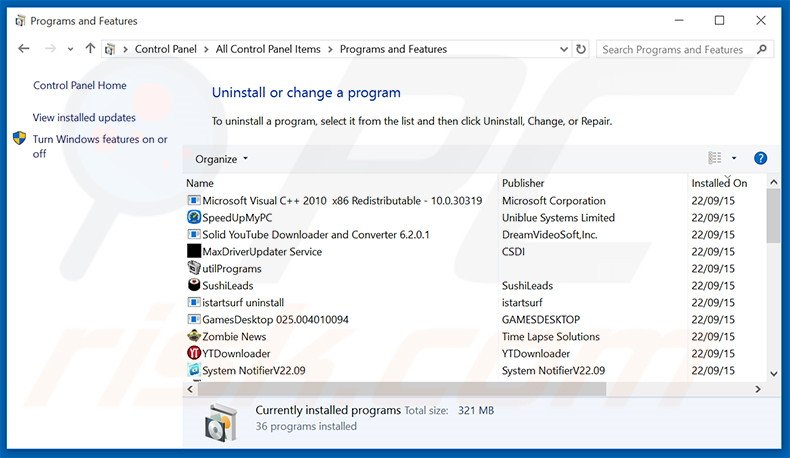The height and width of the screenshot is (458, 790).
Task: Click the Forward navigation arrow
Action: 50,48
